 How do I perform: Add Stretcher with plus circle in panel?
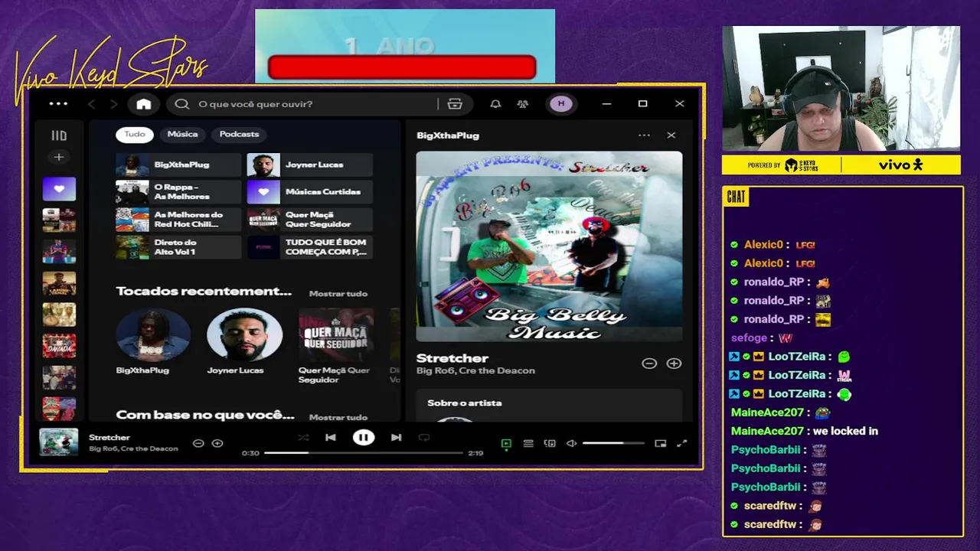pos(674,364)
